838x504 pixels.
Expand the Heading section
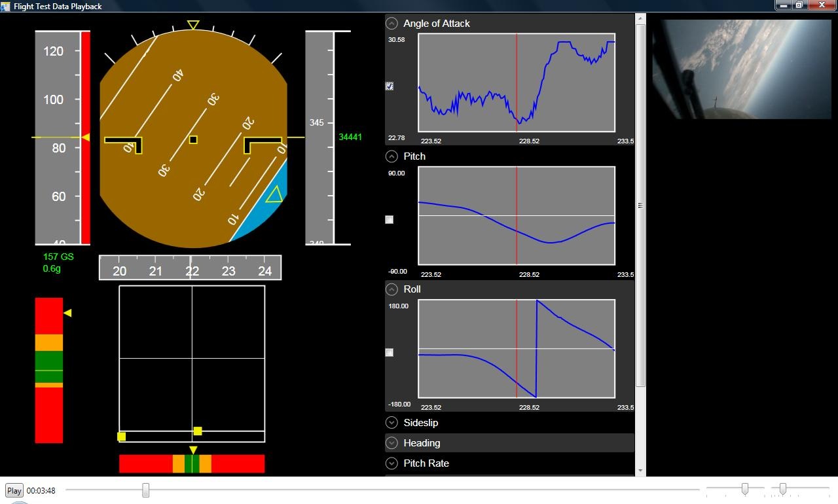[x=392, y=443]
